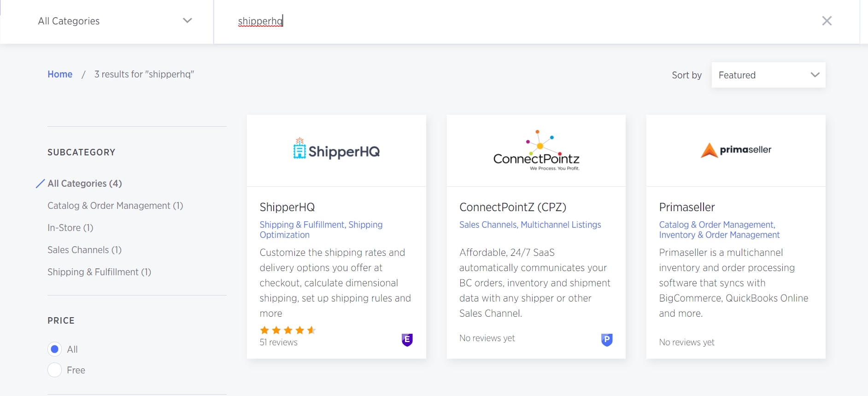Select the All price radio button

55,349
